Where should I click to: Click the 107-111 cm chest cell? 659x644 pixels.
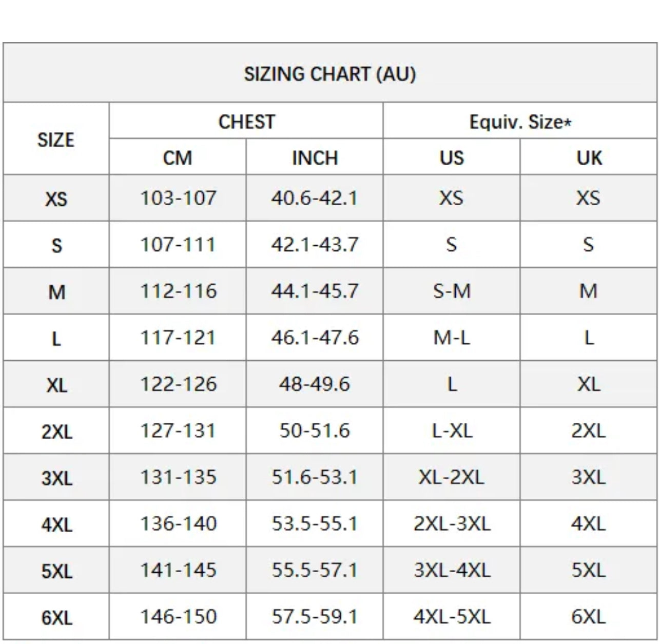[178, 244]
